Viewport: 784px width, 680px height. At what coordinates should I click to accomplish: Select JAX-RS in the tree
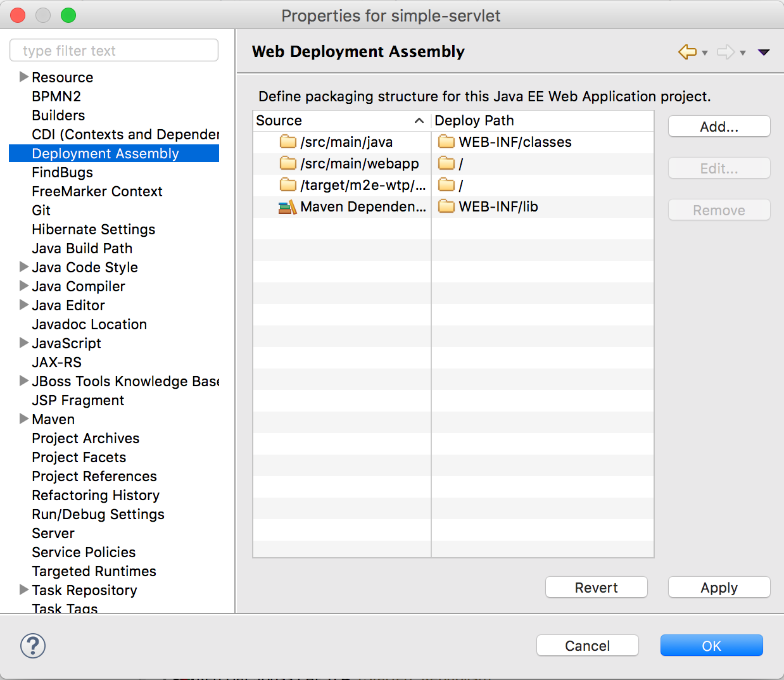coord(56,362)
